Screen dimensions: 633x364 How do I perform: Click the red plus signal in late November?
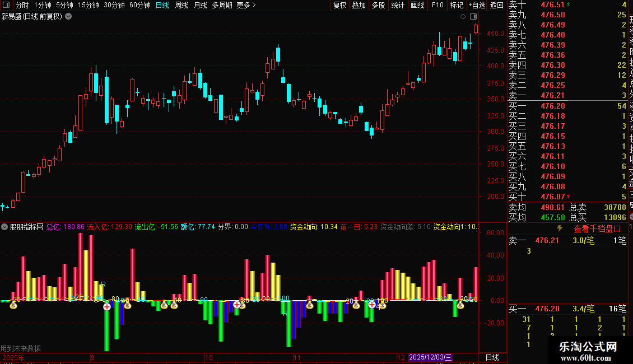pos(372,305)
